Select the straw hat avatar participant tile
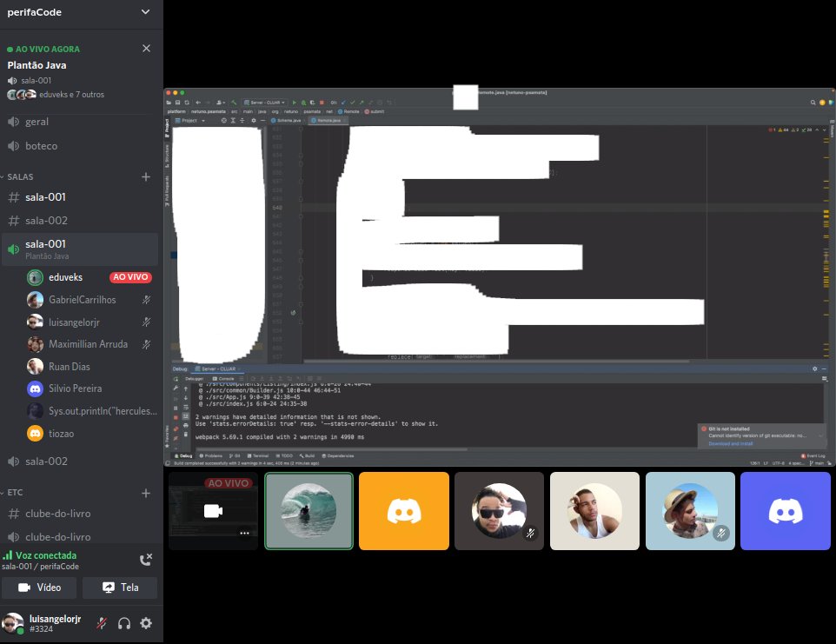 coord(690,511)
